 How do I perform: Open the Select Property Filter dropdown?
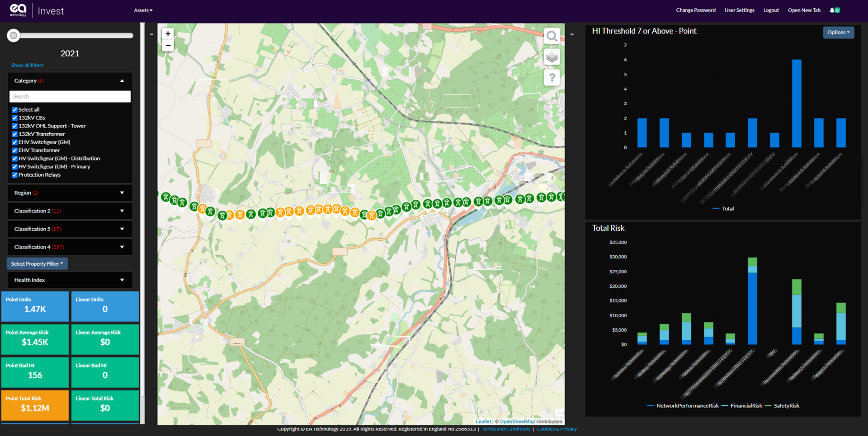(37, 264)
